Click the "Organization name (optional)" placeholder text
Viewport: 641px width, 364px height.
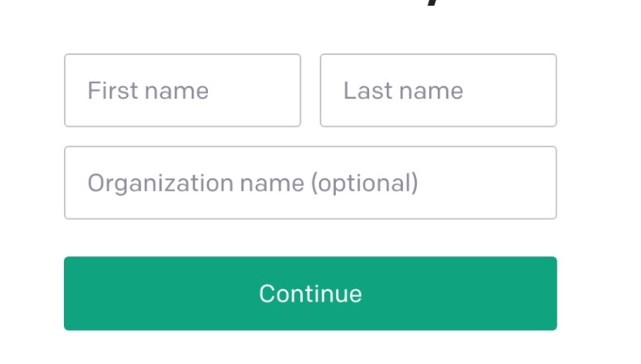pos(253,183)
